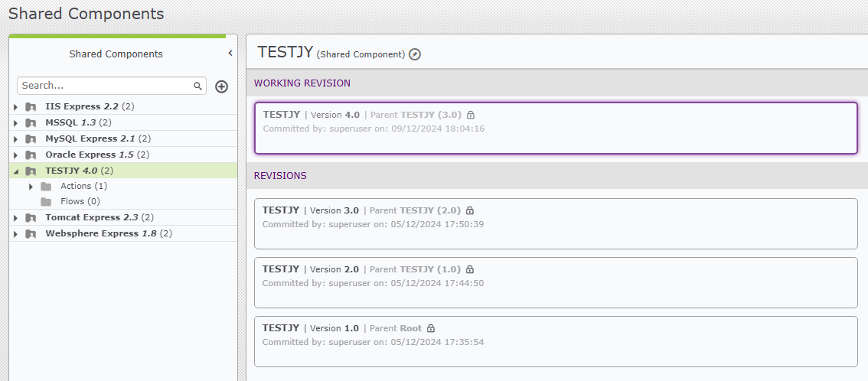Screen dimensions: 868x381
Task: Select MySQL Express 2.1 in the tree
Action: click(98, 138)
